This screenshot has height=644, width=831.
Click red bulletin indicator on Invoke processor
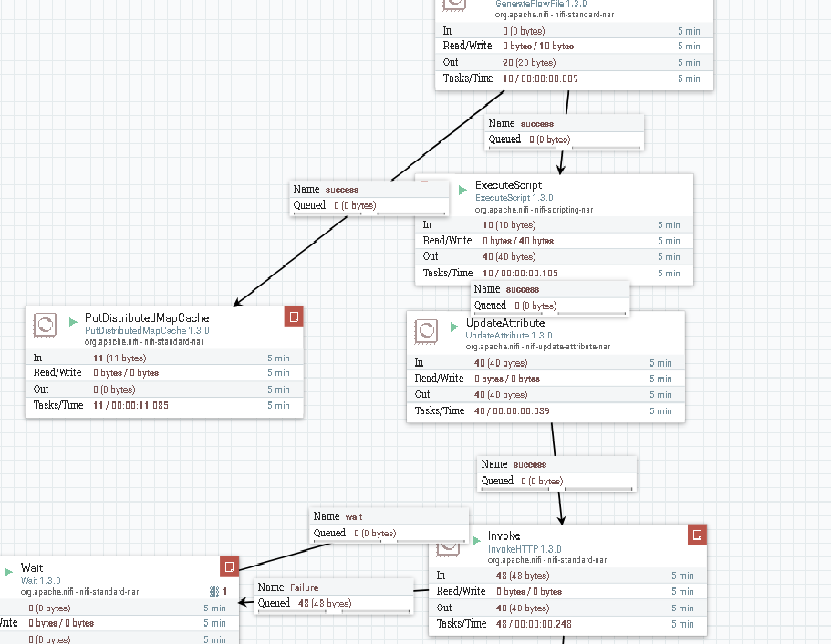[x=697, y=535]
